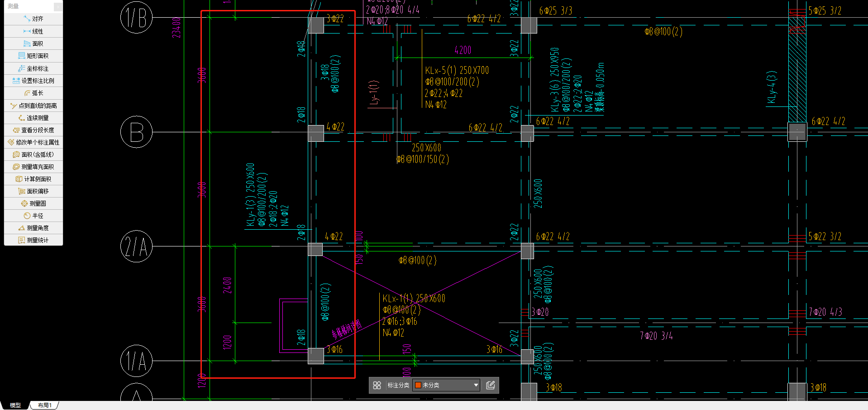868x410 pixels.
Task: Start the 连续测量 continuous measurement tool
Action: 33,118
